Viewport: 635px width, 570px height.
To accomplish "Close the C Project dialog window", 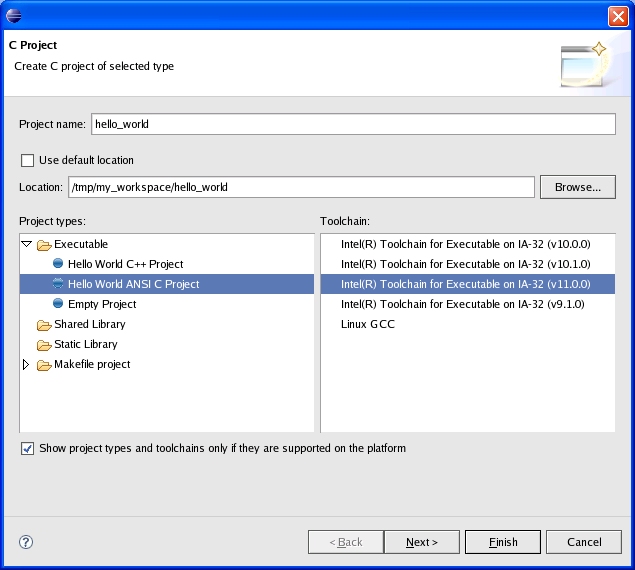I will pyautogui.click(x=618, y=16).
